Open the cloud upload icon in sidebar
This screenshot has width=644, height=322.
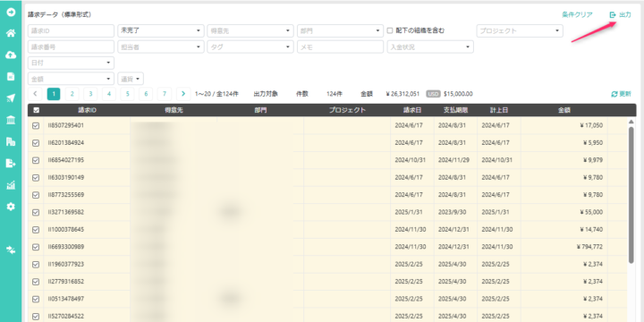pyautogui.click(x=11, y=55)
